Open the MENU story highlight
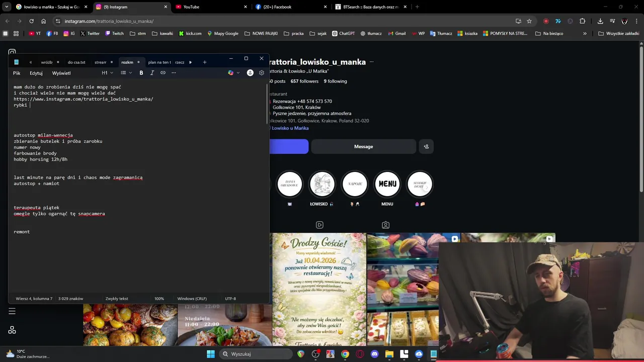This screenshot has width=644, height=362. point(387,184)
